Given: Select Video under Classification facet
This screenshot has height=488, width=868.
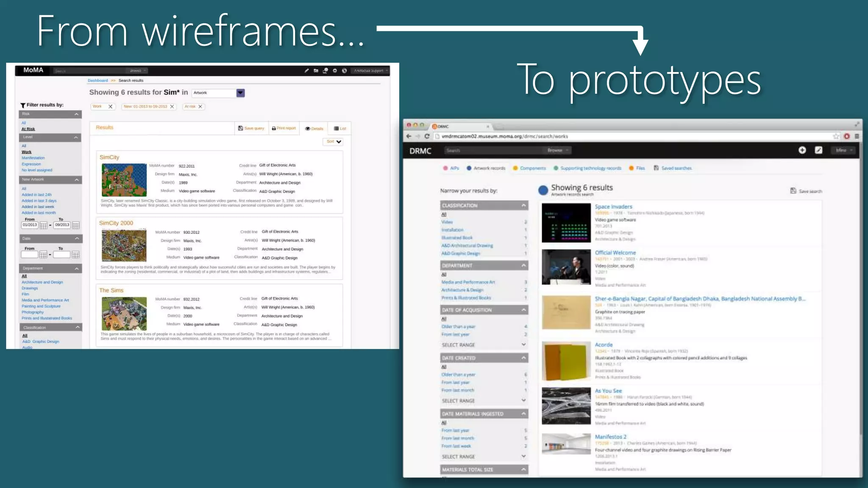Looking at the screenshot, I should 447,222.
